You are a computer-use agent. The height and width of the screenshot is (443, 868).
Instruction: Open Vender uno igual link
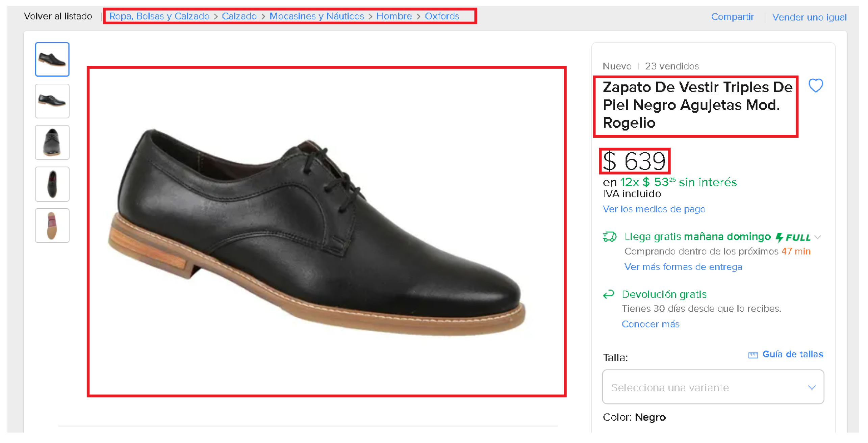pos(809,17)
